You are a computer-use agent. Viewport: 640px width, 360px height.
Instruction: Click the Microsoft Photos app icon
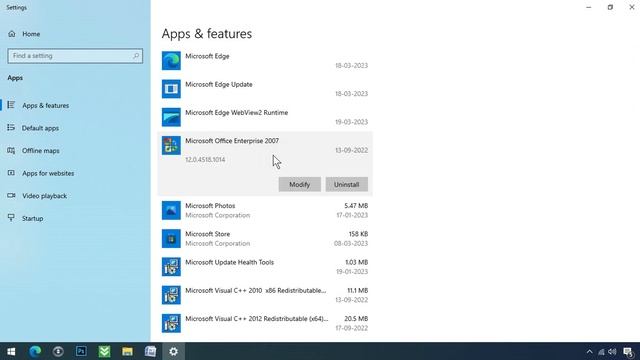click(171, 210)
